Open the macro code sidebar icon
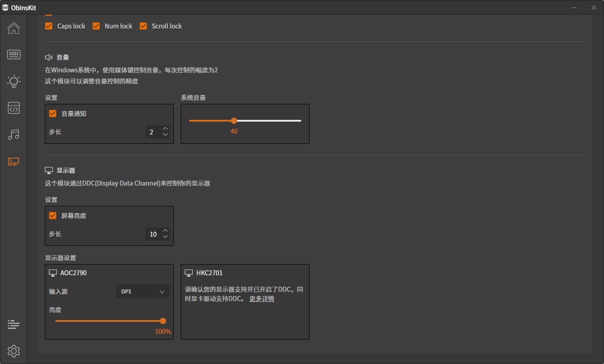The width and height of the screenshot is (604, 364). tap(14, 108)
